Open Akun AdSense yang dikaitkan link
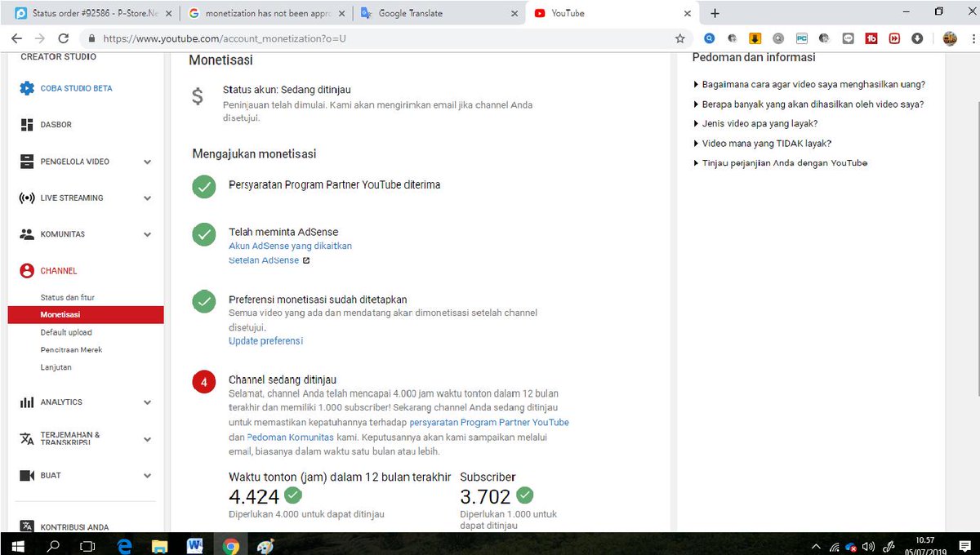Image resolution: width=980 pixels, height=555 pixels. 290,246
